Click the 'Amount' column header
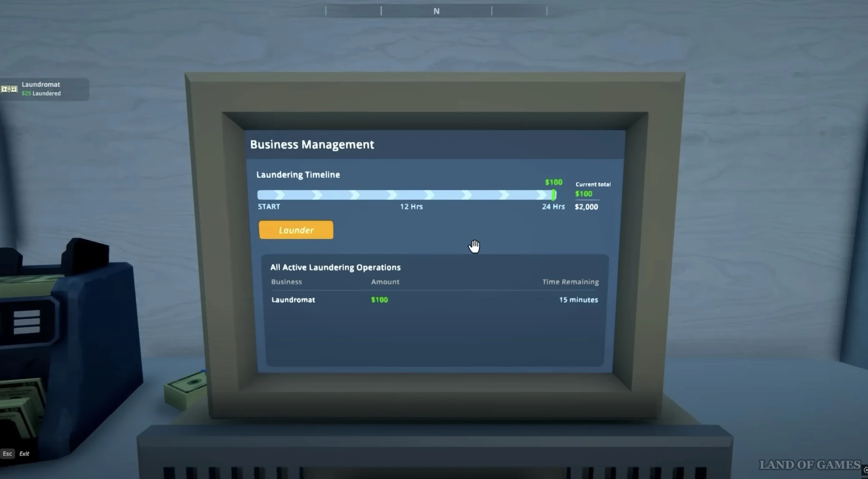Image resolution: width=868 pixels, height=479 pixels. [385, 282]
